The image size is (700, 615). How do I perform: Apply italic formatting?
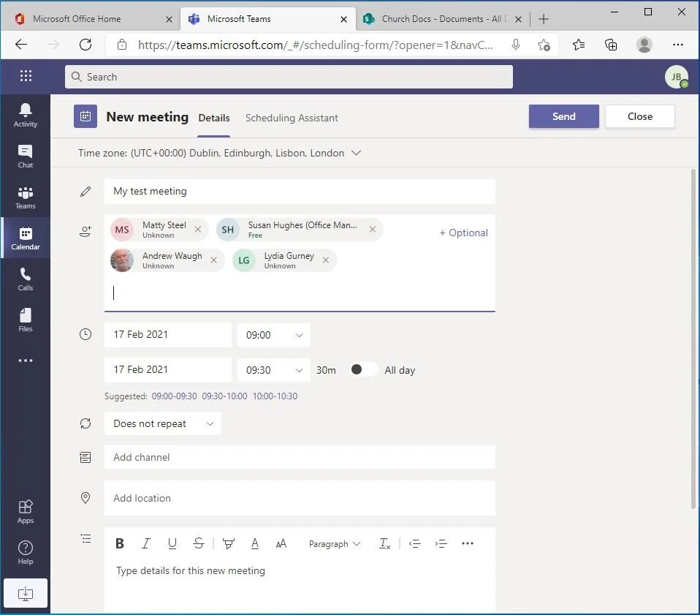145,543
